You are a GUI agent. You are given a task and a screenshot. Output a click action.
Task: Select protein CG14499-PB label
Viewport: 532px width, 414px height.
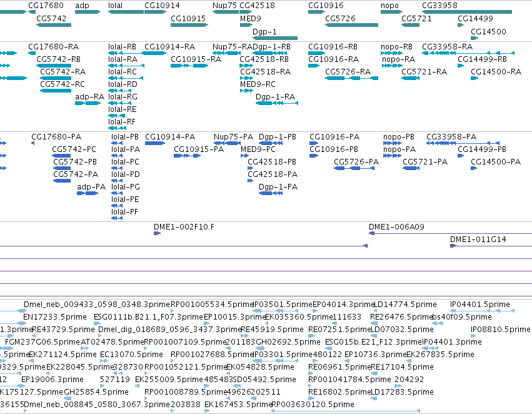point(482,149)
